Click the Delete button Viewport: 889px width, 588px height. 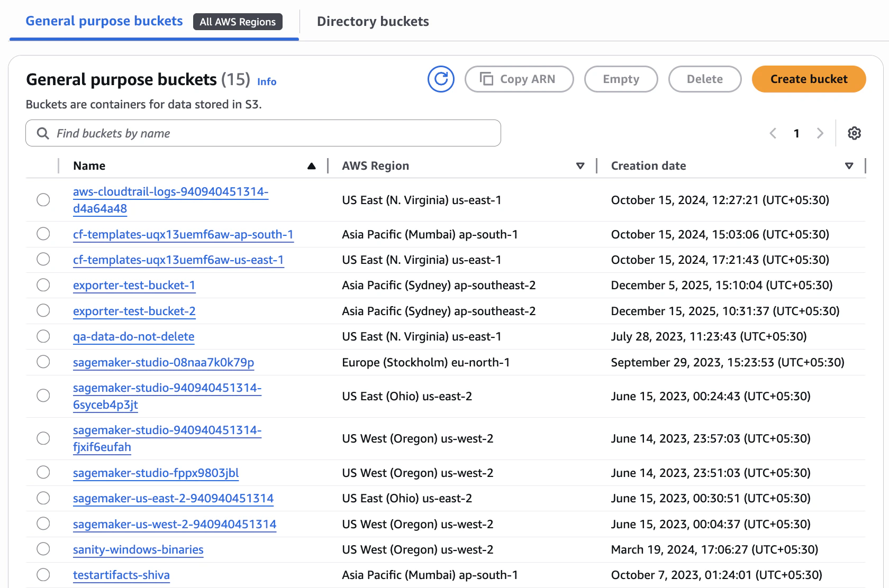pos(705,79)
